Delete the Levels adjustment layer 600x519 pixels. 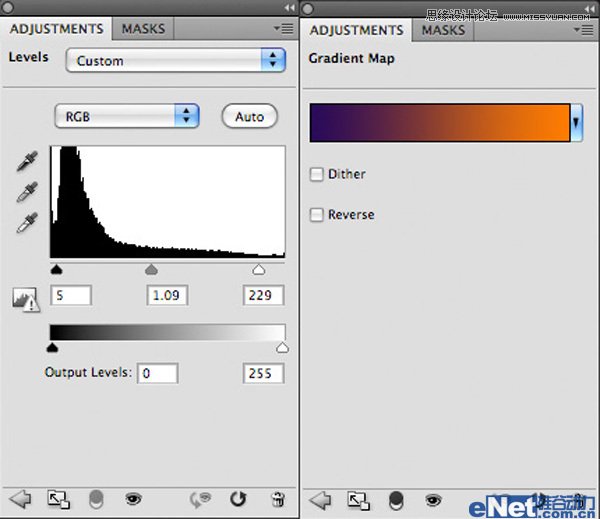pos(278,499)
